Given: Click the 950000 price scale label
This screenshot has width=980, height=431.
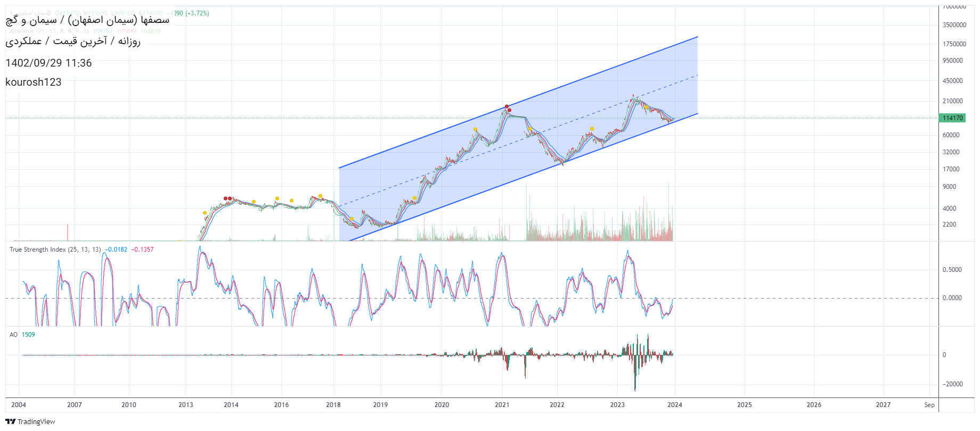Looking at the screenshot, I should click(x=953, y=61).
